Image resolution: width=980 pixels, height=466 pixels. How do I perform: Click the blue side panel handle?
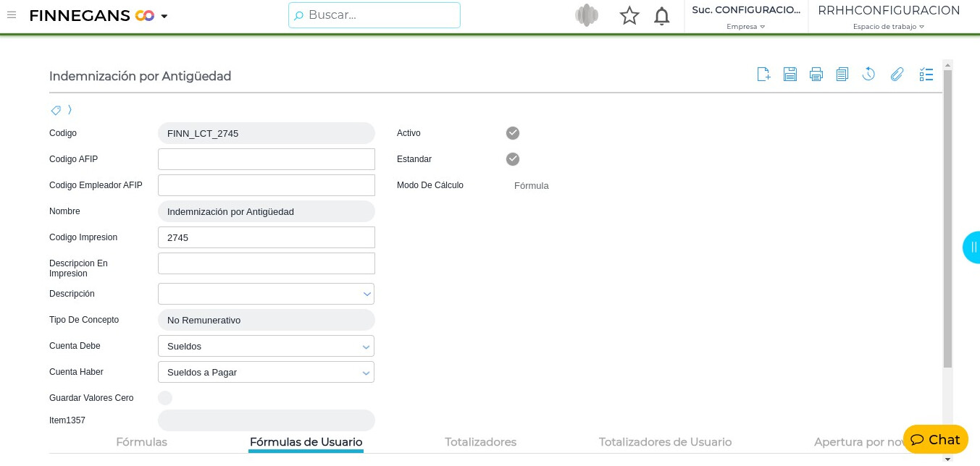click(x=972, y=247)
